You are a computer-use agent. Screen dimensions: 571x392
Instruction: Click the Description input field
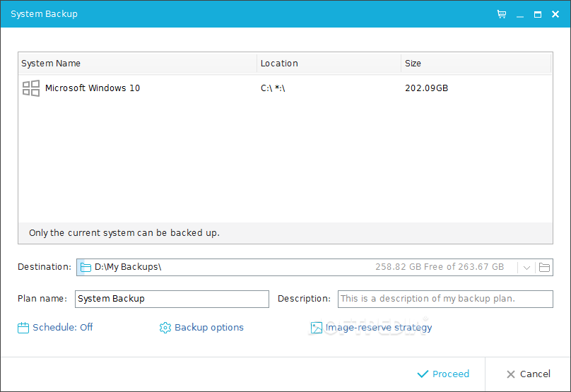pyautogui.click(x=445, y=299)
